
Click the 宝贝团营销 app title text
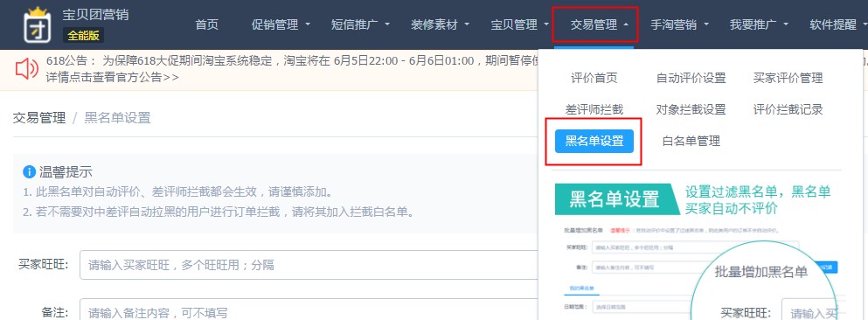pyautogui.click(x=95, y=15)
